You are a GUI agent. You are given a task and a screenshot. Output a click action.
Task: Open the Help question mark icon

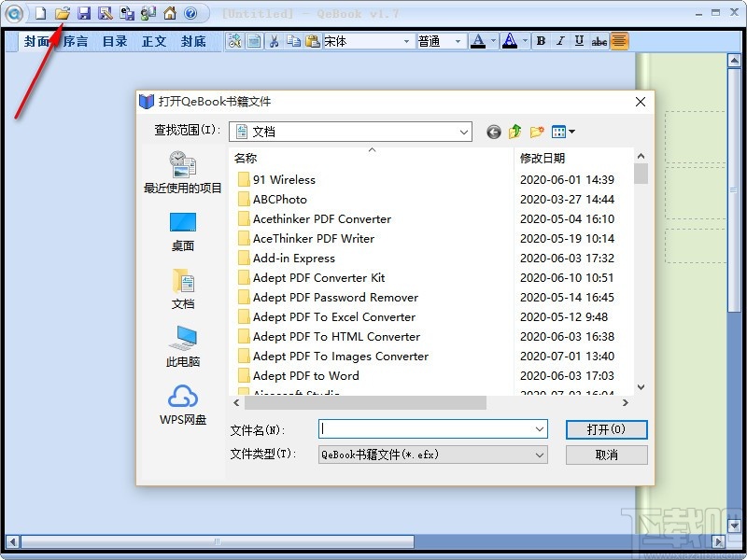click(x=190, y=13)
